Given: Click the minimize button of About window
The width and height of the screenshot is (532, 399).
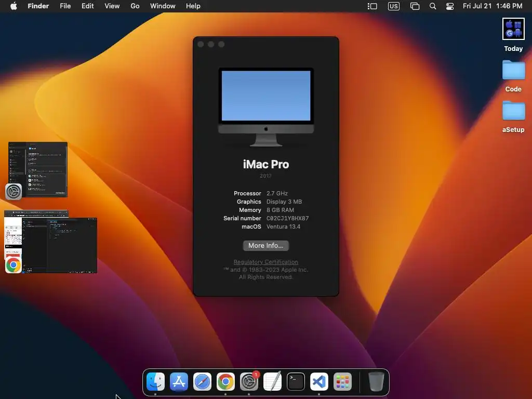Looking at the screenshot, I should [x=211, y=45].
